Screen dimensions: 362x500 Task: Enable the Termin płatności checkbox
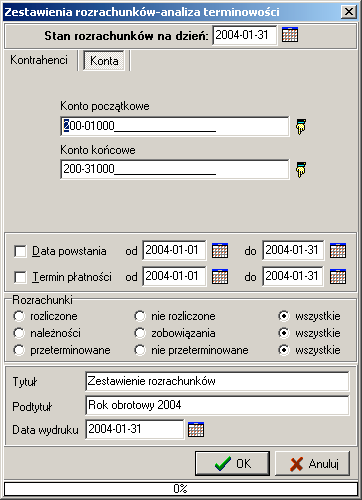(x=20, y=277)
